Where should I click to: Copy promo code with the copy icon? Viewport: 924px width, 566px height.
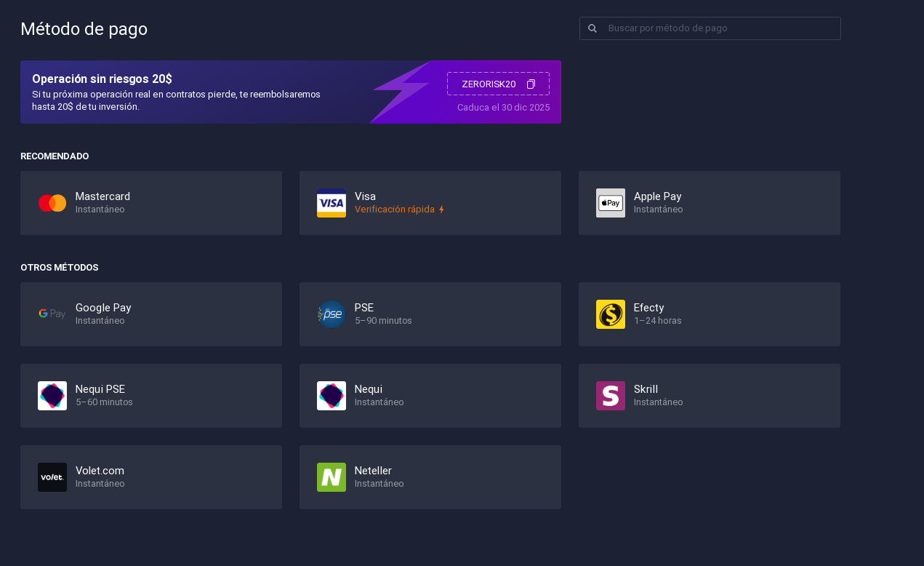(531, 84)
